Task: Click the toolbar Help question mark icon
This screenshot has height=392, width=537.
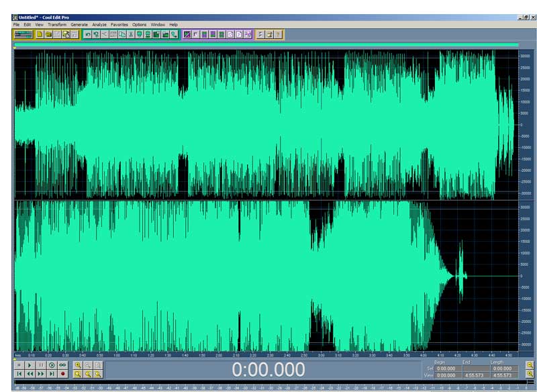Action: click(x=278, y=34)
